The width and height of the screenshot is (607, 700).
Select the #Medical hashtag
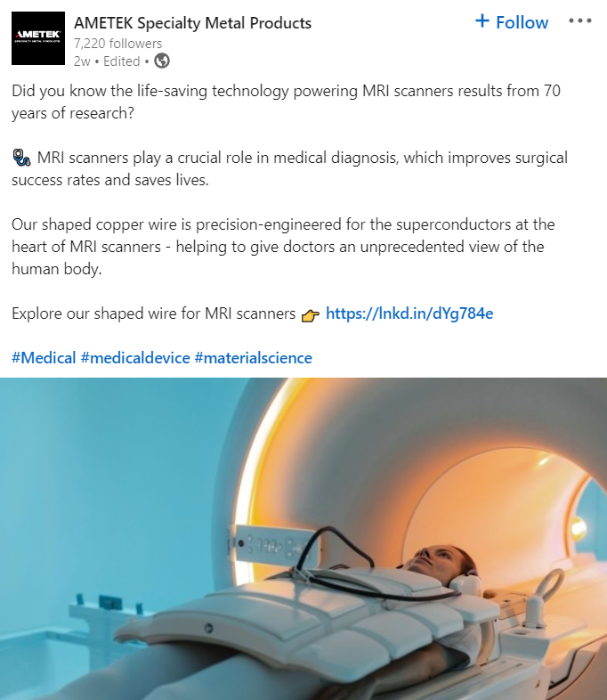tap(44, 358)
